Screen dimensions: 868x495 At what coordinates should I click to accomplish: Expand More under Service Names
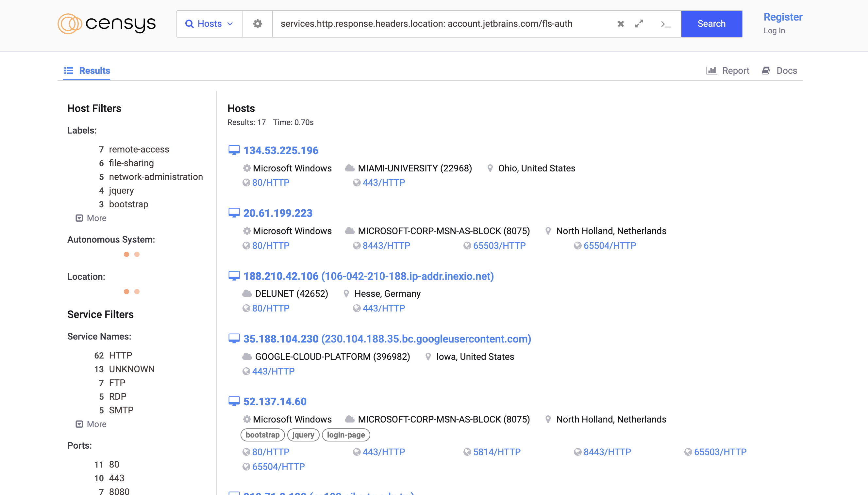tap(91, 424)
